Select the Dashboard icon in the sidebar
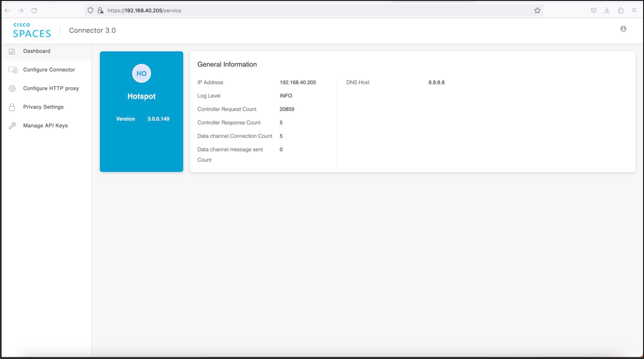Screen dimensions: 644x359 tap(12, 51)
